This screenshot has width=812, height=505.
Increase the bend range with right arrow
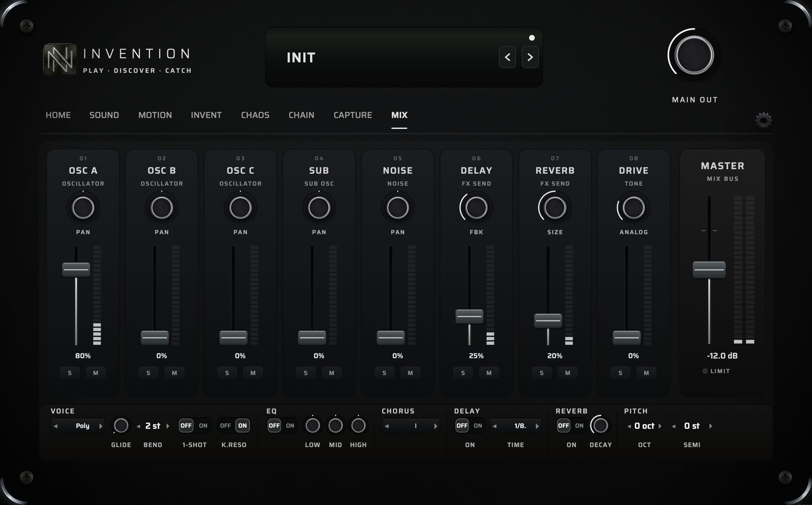168,426
